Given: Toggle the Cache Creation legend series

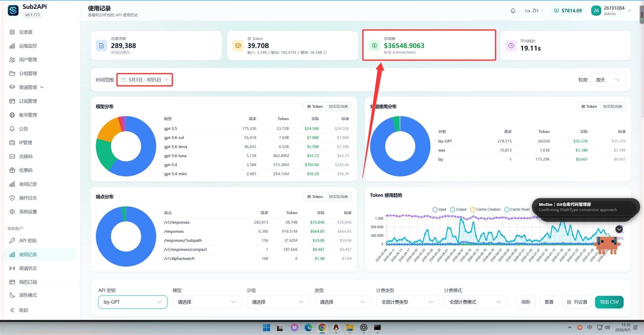Looking at the screenshot, I should 485,210.
